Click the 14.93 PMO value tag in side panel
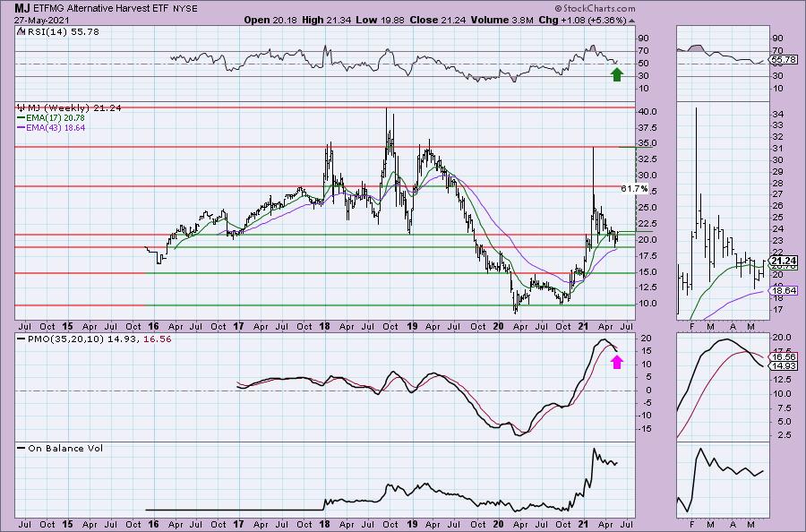The height and width of the screenshot is (532, 806). tap(783, 366)
